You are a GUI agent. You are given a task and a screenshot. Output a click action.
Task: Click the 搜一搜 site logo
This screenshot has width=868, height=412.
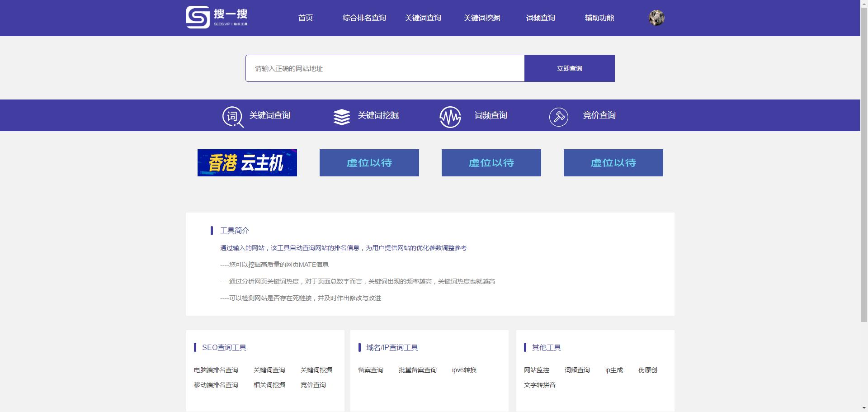(x=217, y=17)
